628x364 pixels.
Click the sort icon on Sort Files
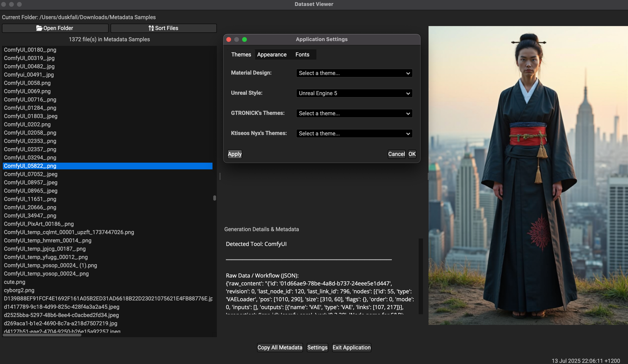(x=151, y=28)
